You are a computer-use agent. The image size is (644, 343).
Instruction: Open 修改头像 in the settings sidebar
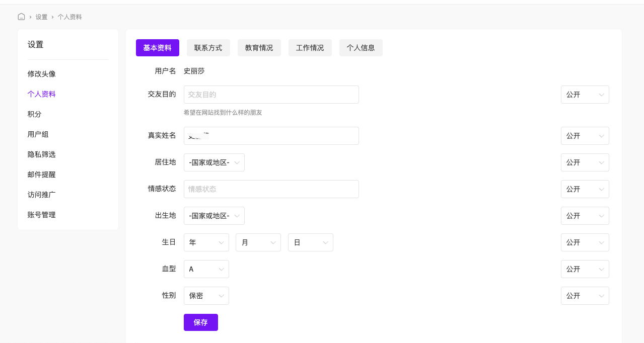[41, 74]
